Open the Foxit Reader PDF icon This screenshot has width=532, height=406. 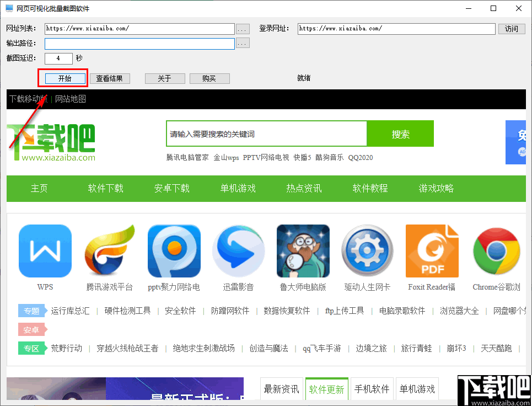coord(432,251)
